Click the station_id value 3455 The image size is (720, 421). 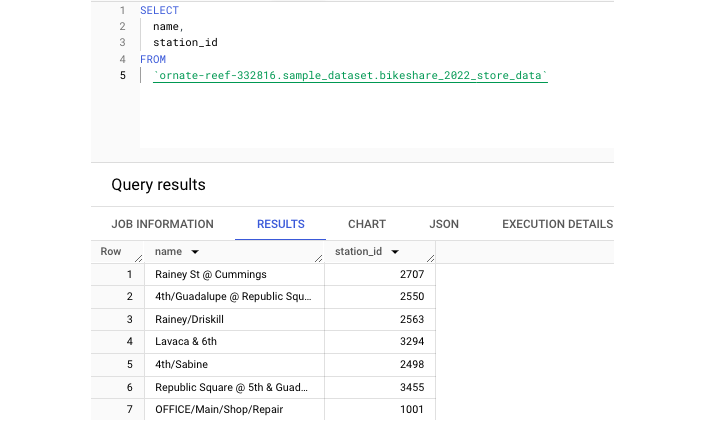[410, 386]
